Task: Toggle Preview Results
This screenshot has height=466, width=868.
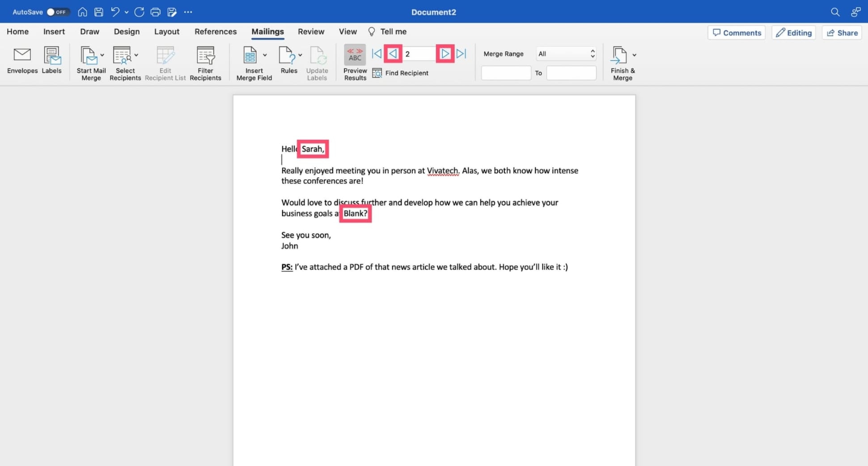Action: click(354, 63)
